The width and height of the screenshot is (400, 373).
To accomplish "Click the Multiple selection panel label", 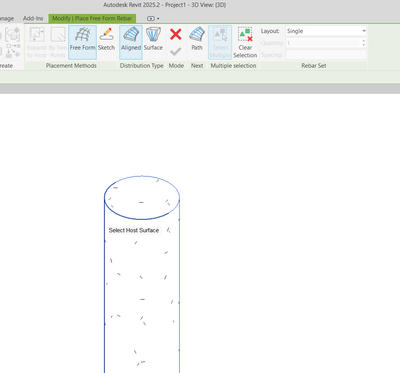I will point(233,66).
